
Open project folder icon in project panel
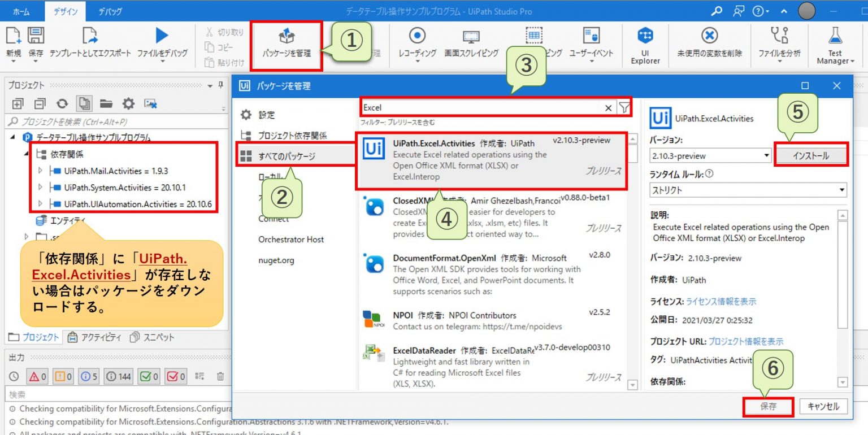pos(106,103)
